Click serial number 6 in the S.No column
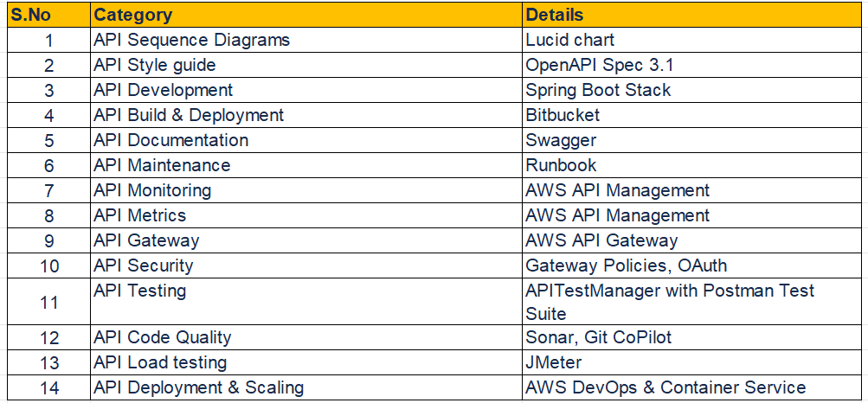The image size is (868, 403). tap(48, 164)
